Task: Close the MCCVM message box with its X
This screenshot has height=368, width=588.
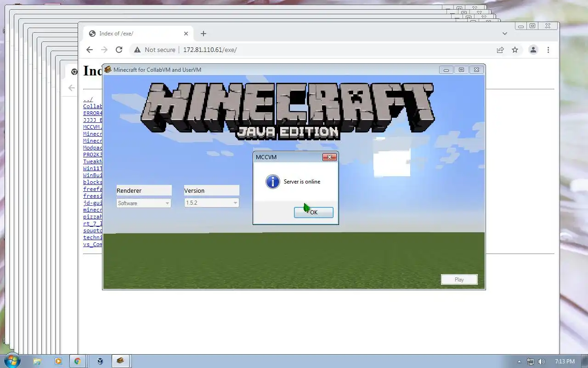Action: pos(329,157)
